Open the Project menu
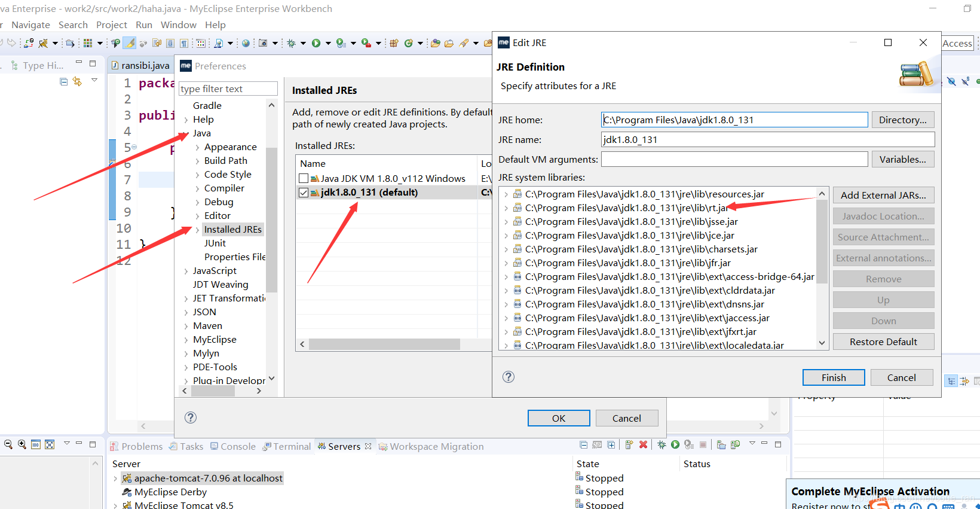The image size is (980, 509). pyautogui.click(x=112, y=25)
